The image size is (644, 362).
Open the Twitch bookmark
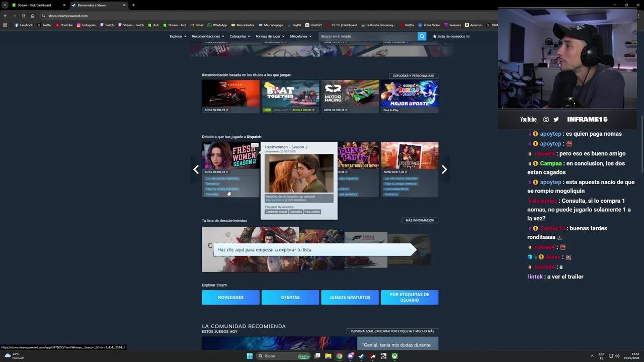(x=107, y=25)
